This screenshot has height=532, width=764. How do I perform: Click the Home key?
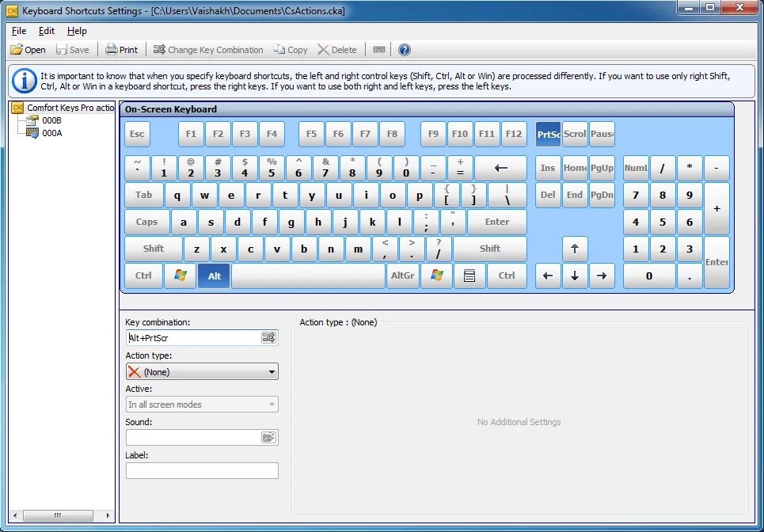click(575, 169)
